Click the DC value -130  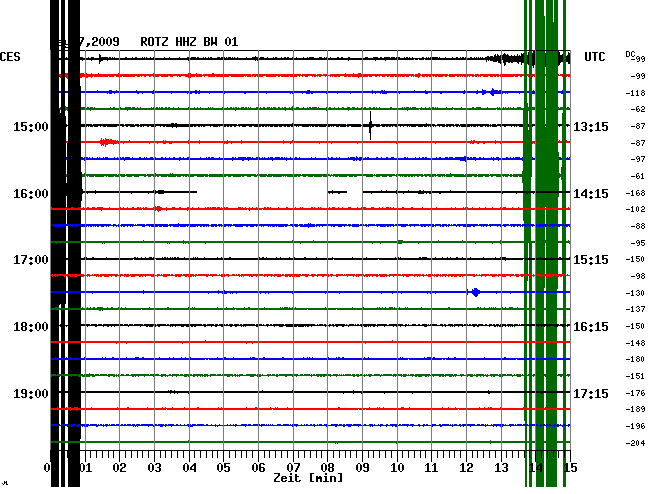coord(635,293)
